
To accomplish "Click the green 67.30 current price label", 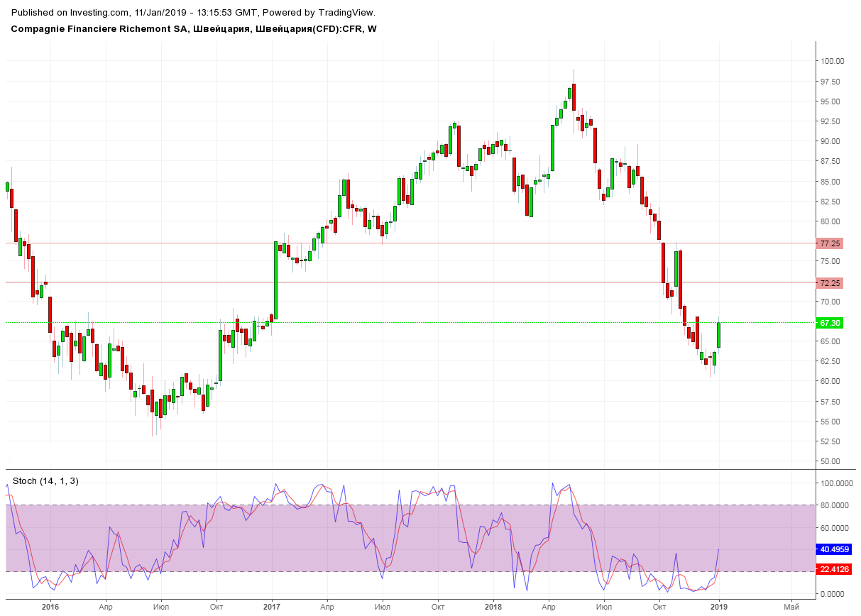I will [x=830, y=323].
